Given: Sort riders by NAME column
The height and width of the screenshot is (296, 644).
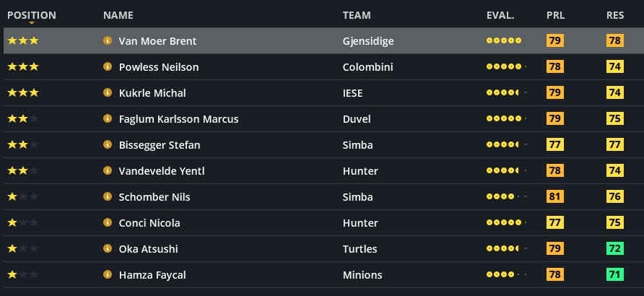Looking at the screenshot, I should pos(118,15).
